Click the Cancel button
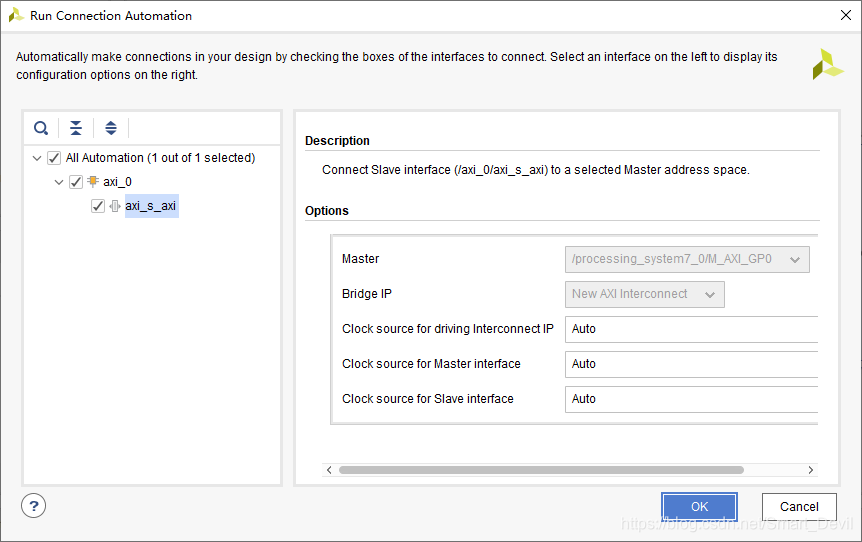Screen dimensions: 862x542 799,507
